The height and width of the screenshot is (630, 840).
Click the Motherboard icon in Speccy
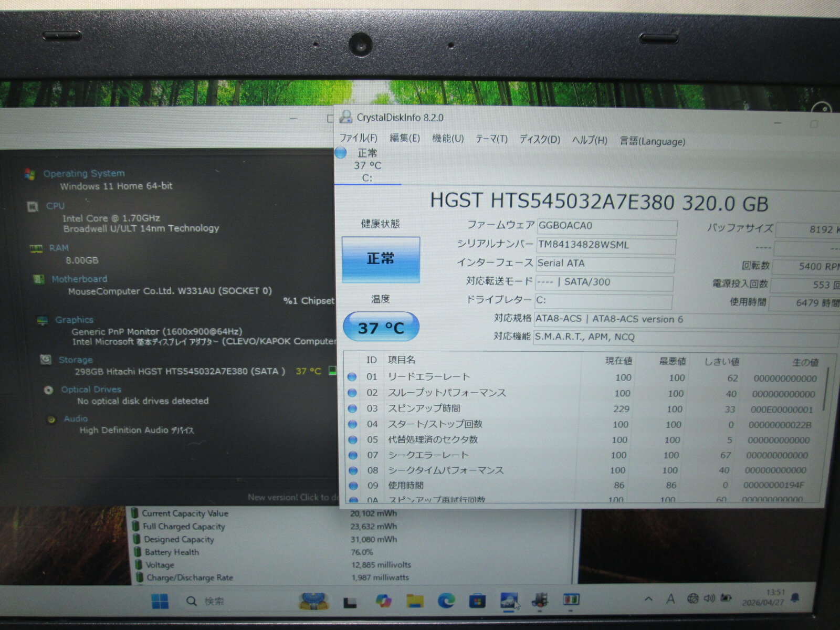pos(38,279)
